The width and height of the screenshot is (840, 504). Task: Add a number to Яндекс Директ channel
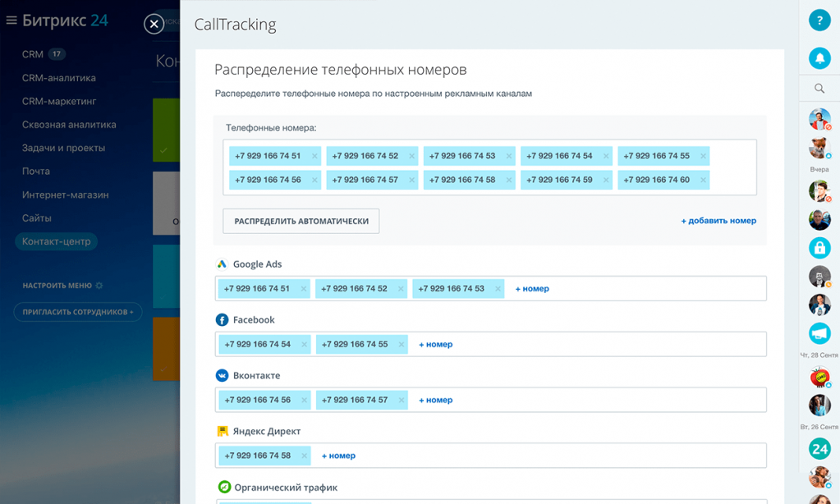(338, 456)
